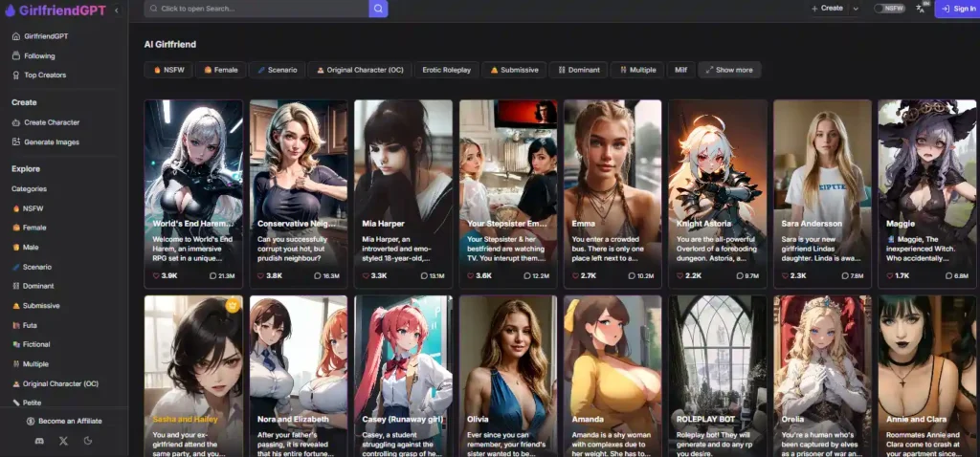Open the Olivia character card
The image size is (980, 457).
click(x=508, y=377)
